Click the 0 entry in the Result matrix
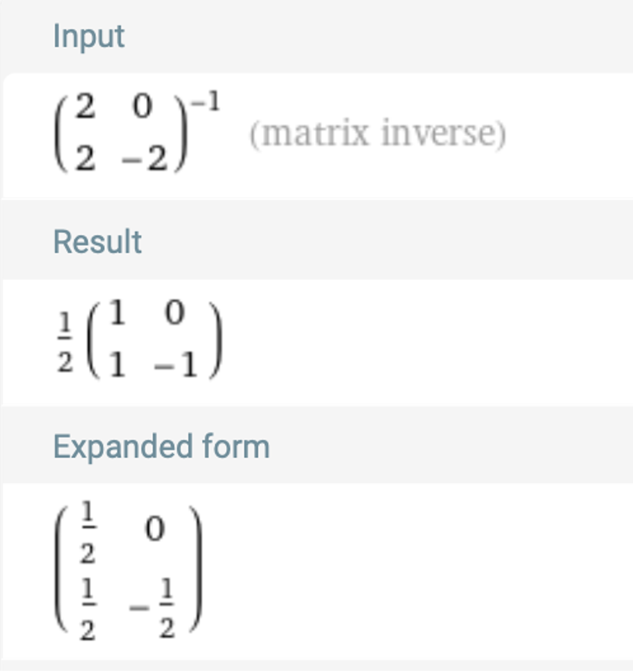This screenshot has height=672, width=633. pyautogui.click(x=174, y=314)
